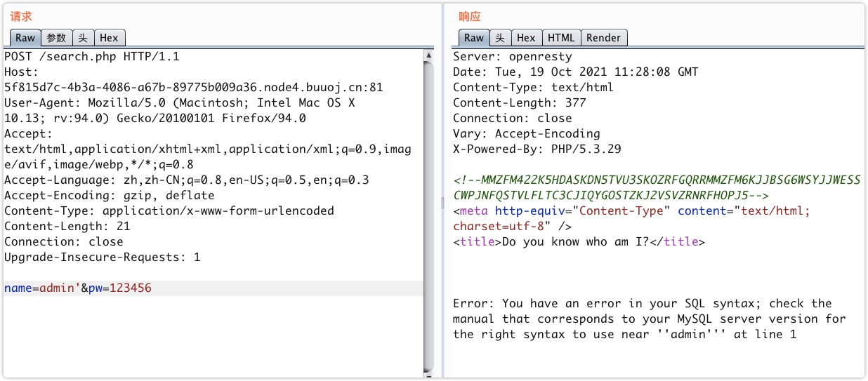Click the request pane vertical scrollbar thumb

(x=428, y=210)
